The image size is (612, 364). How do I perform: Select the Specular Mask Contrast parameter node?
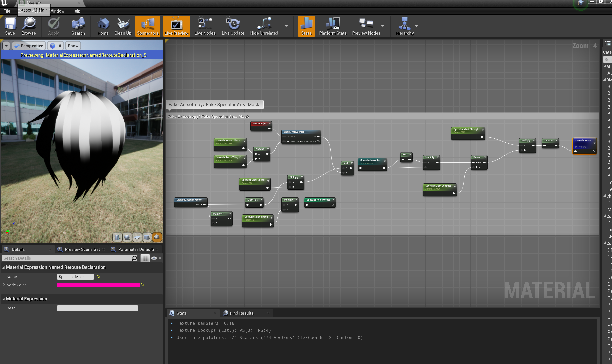pyautogui.click(x=440, y=190)
